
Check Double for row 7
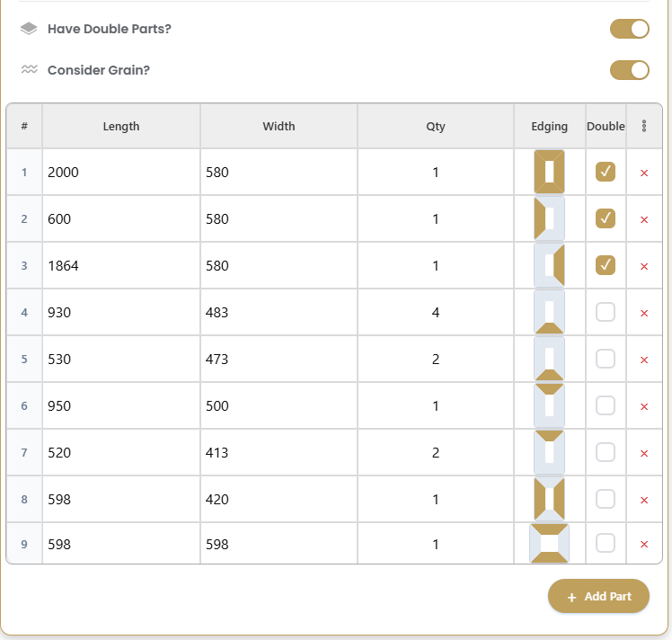tap(606, 452)
